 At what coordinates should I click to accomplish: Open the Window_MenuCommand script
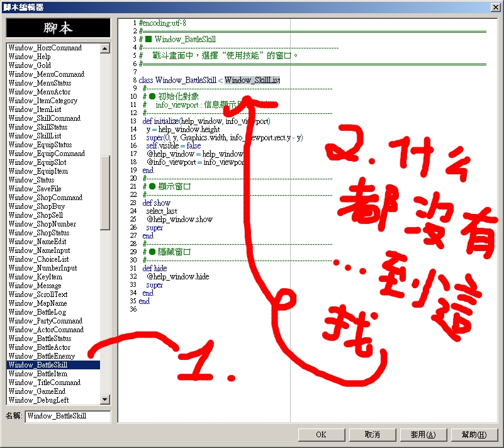pyautogui.click(x=53, y=74)
